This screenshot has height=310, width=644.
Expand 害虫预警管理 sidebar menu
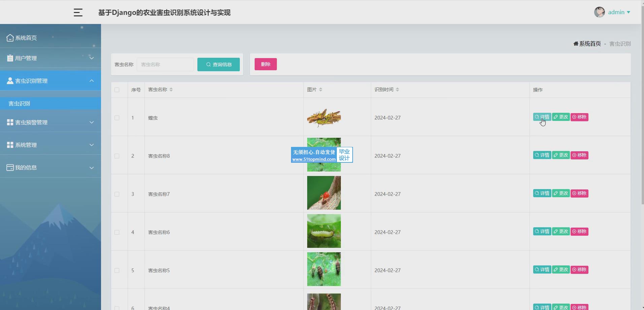(x=51, y=122)
